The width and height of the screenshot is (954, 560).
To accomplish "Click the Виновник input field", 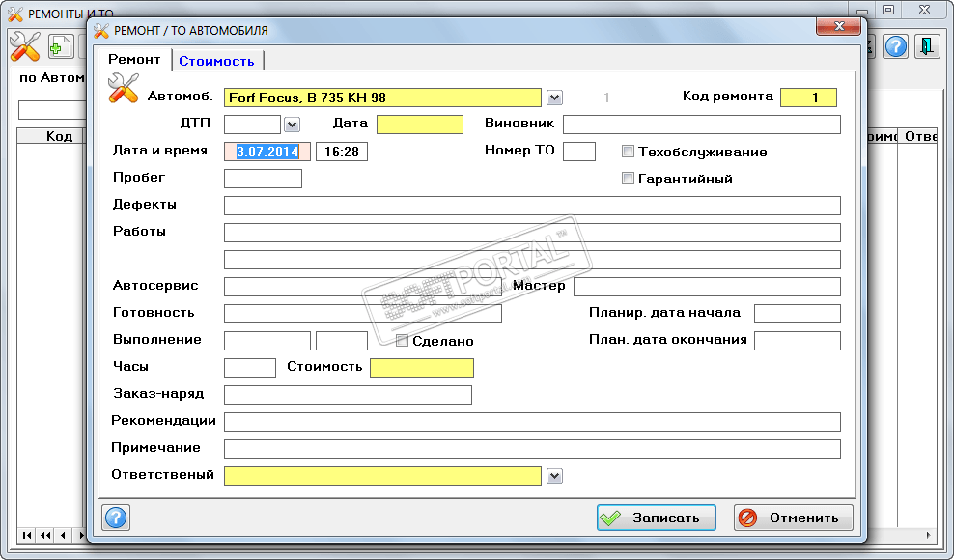I will coord(702,125).
